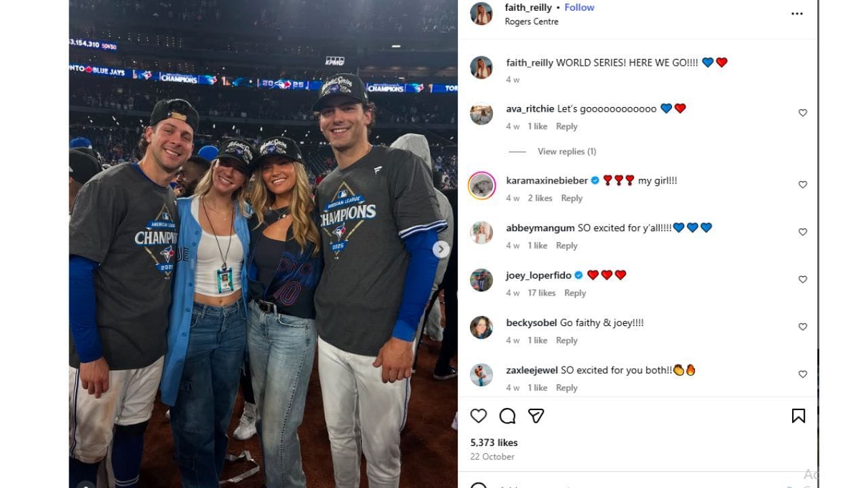Click the heart icon beside abbeymangum's comment
Image resolution: width=868 pixels, height=488 pixels.
click(802, 231)
